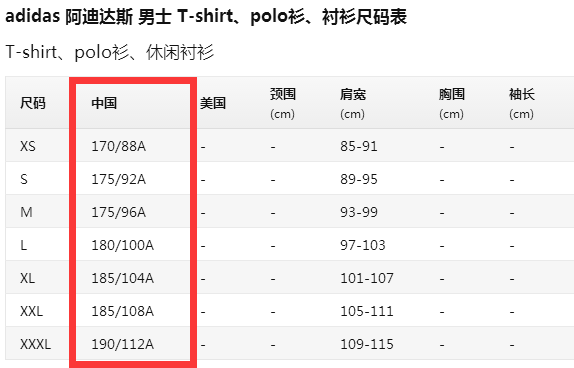Click the 胸围 (cm) header
Viewport: 574px width, 368px height.
(452, 104)
